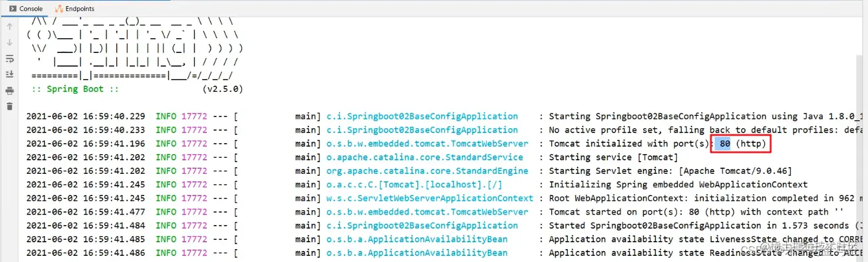868x262 pixels.
Task: Click ApplicationAvailabilityBean logger in the 16:59:41.486 row
Action: (x=416, y=253)
